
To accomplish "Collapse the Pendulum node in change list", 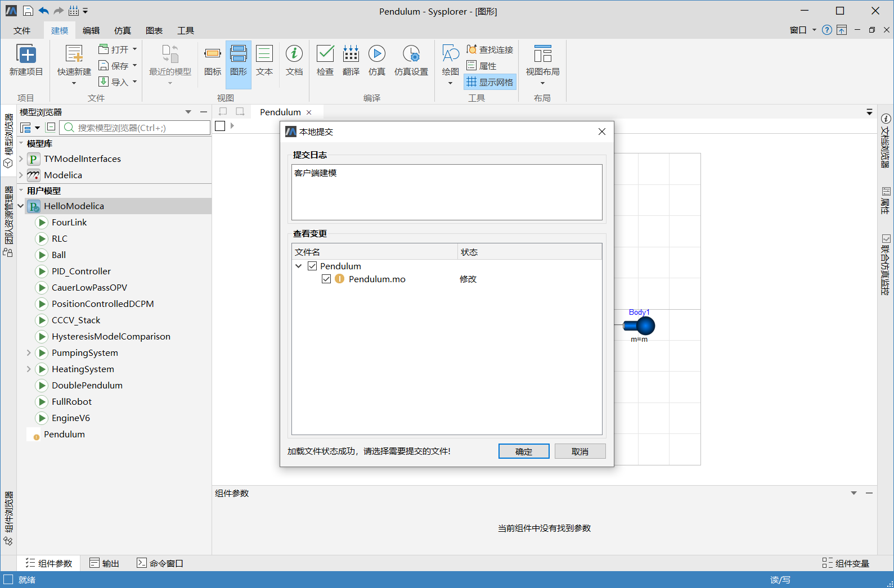I will click(x=299, y=266).
